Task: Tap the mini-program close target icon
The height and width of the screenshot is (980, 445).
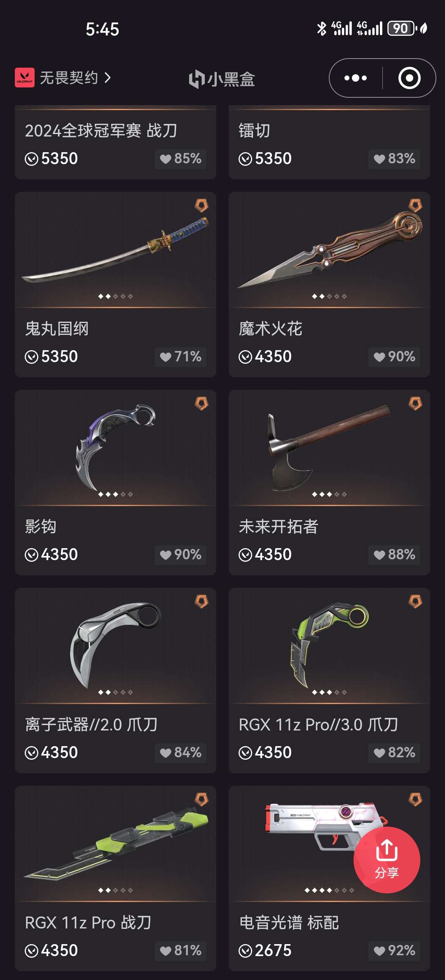Action: point(409,78)
